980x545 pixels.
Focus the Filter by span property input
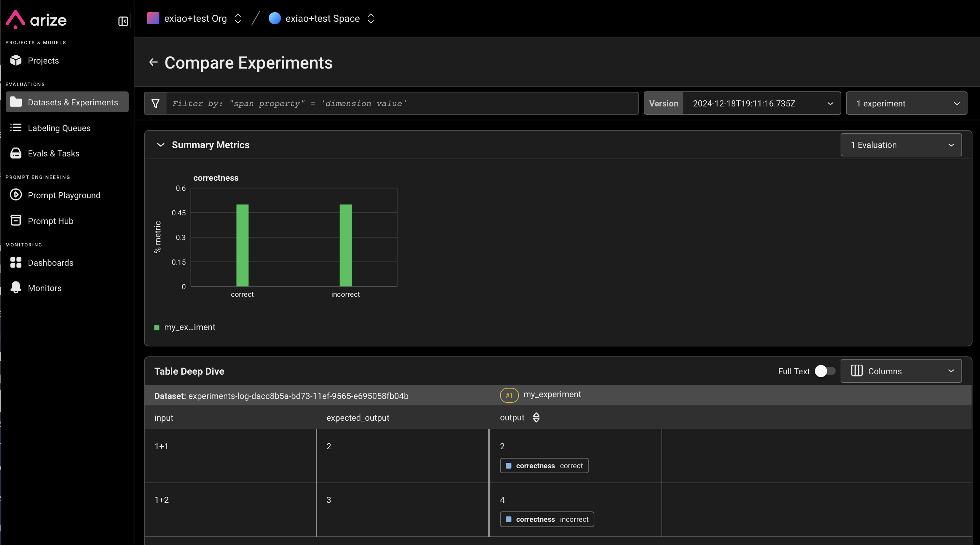(402, 103)
